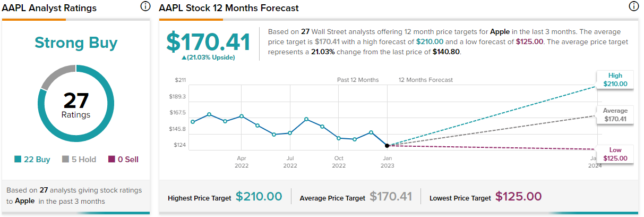Viewport: 644px width, 217px height.
Task: Click the 27 Ratings center of donut
Action: coord(76,104)
